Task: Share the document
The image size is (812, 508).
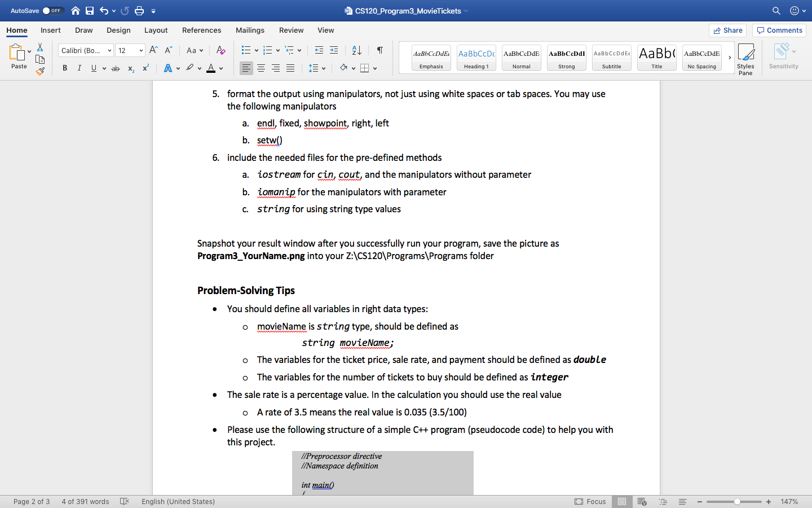Action: [x=727, y=30]
